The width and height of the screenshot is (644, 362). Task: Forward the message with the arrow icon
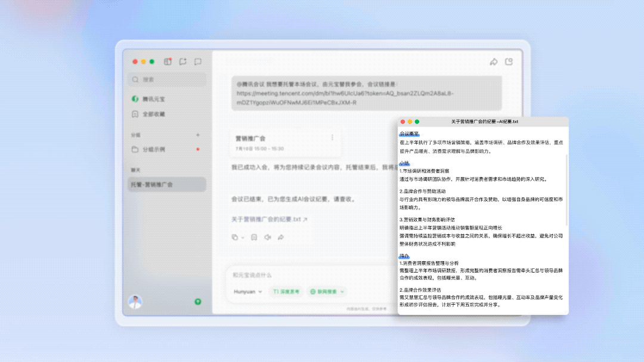[x=280, y=237]
